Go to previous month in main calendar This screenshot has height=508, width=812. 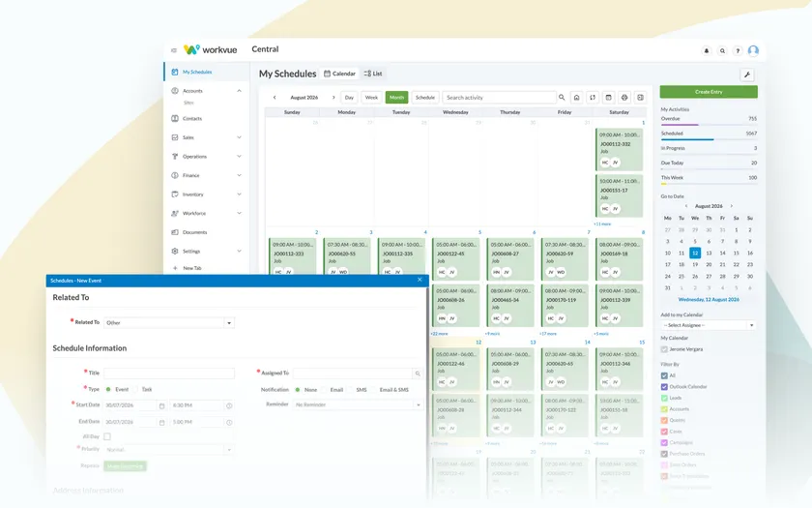(x=275, y=98)
